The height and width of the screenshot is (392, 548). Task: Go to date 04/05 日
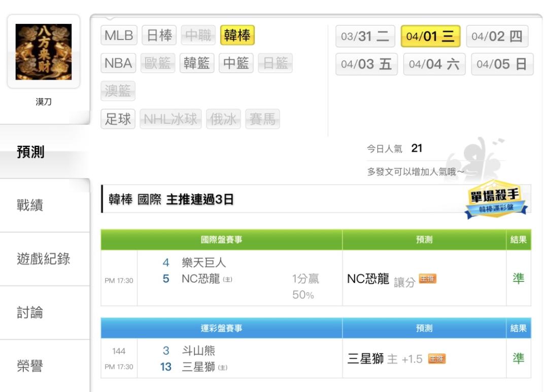[502, 64]
